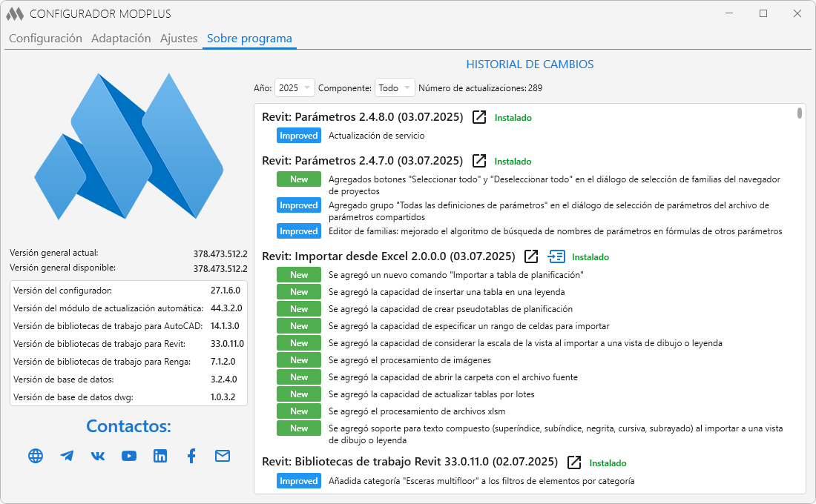Open the Facebook contact icon
The width and height of the screenshot is (816, 504).
tap(191, 456)
